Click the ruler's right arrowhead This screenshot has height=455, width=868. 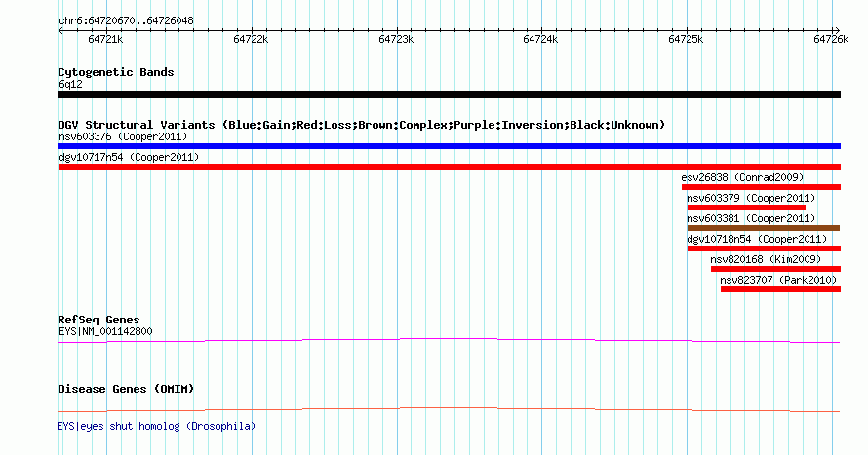coord(837,31)
